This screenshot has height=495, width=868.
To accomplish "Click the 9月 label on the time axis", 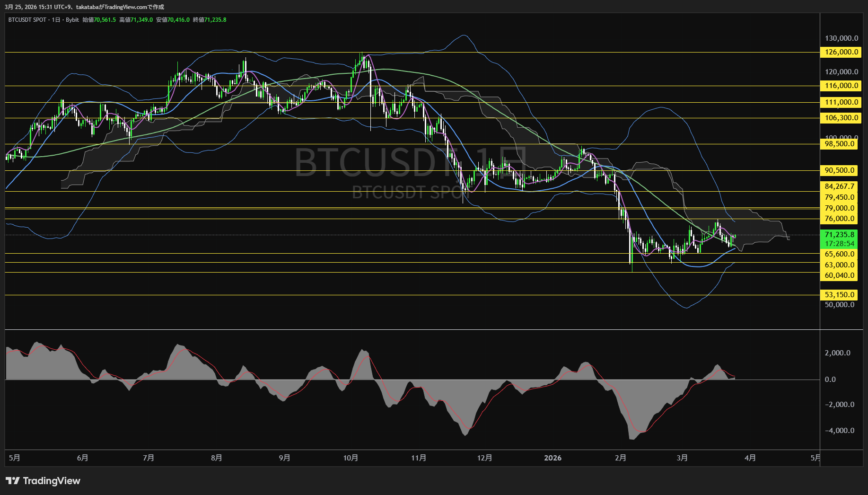I will click(284, 458).
